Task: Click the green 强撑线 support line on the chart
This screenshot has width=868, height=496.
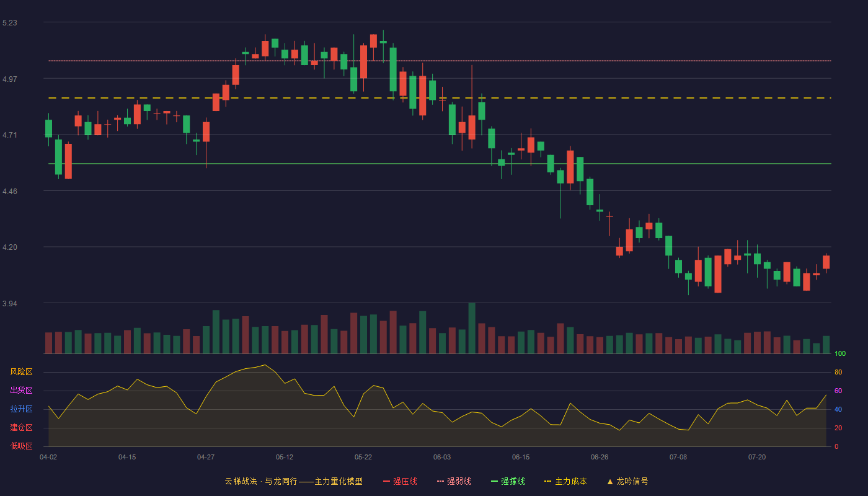Action: [x=440, y=164]
